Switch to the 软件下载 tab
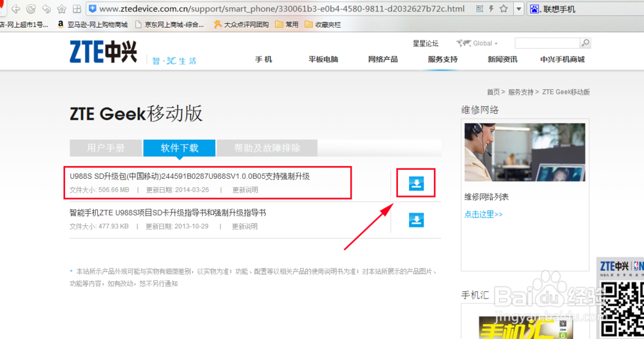644x339 pixels. click(x=180, y=148)
